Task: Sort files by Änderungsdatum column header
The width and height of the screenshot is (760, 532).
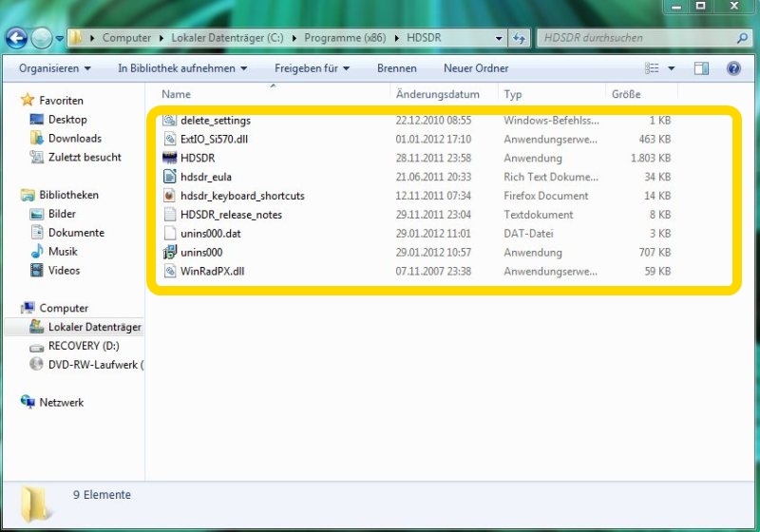Action: click(437, 95)
